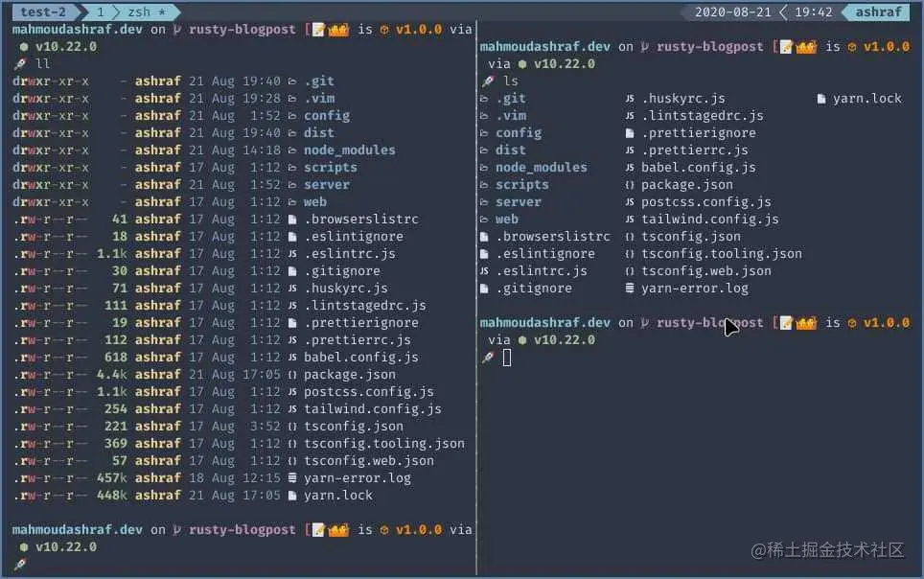924x579 pixels.
Task: Click log icon beside yarn-error.log in right pane
Action: tap(630, 289)
